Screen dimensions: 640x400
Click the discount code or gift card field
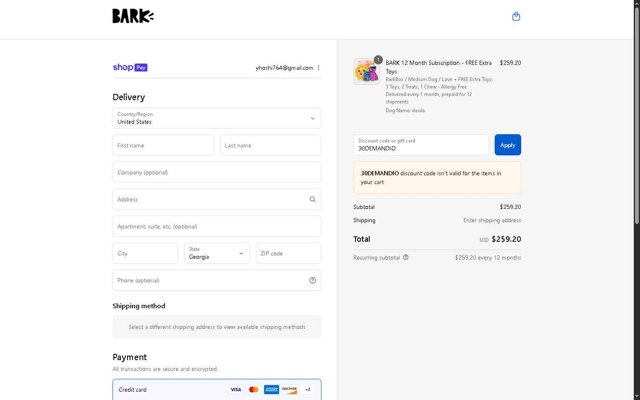[x=421, y=145]
